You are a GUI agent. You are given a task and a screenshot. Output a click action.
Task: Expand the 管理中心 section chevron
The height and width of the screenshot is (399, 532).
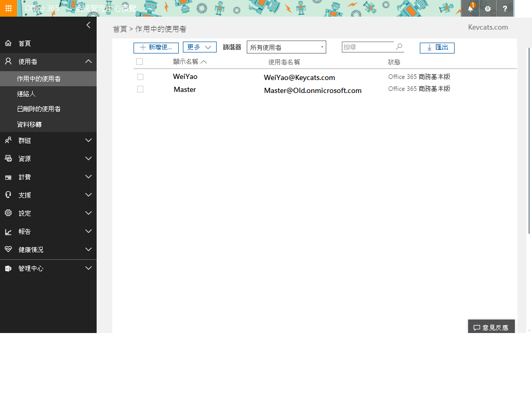click(x=88, y=268)
